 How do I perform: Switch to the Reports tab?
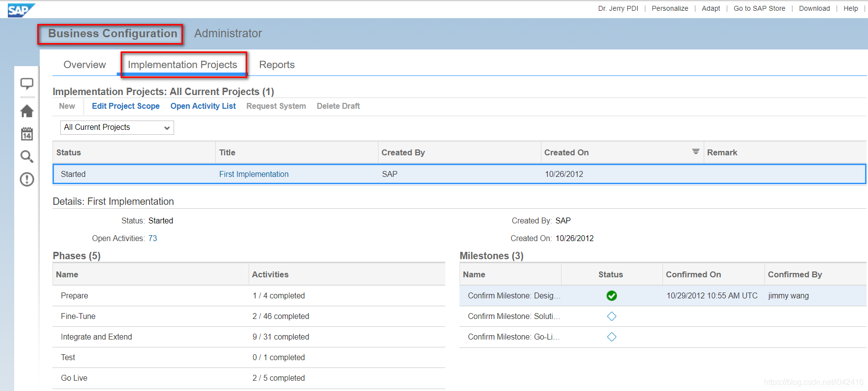[x=277, y=65]
